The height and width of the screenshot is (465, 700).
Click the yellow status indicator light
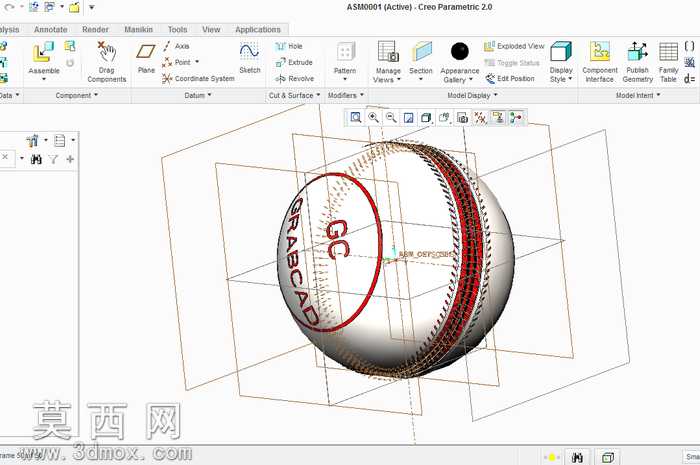tap(552, 457)
